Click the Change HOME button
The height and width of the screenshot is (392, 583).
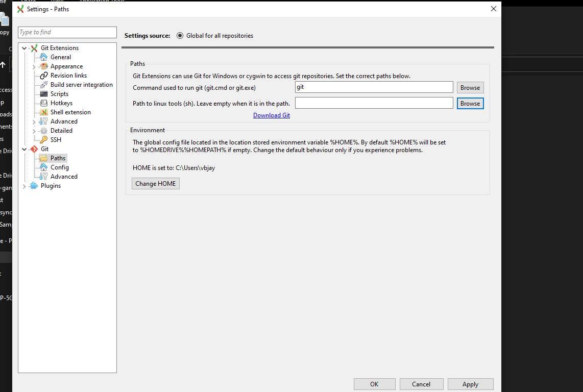(x=155, y=184)
